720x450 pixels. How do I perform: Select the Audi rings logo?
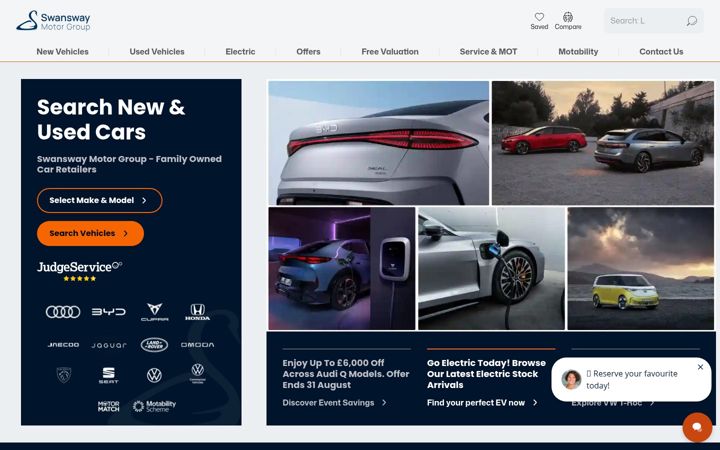(63, 312)
